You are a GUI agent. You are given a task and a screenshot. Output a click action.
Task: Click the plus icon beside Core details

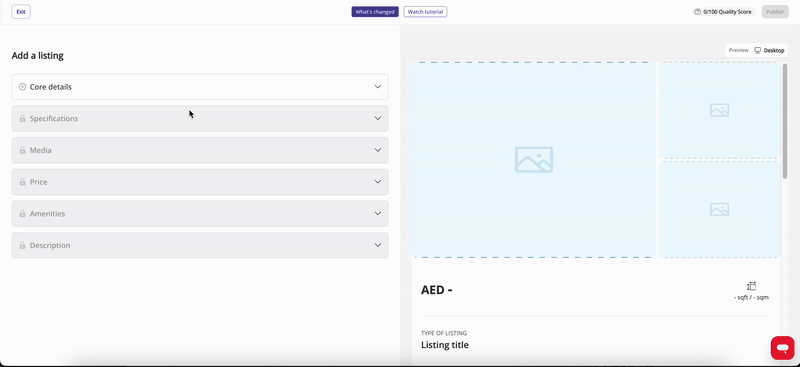(x=22, y=87)
